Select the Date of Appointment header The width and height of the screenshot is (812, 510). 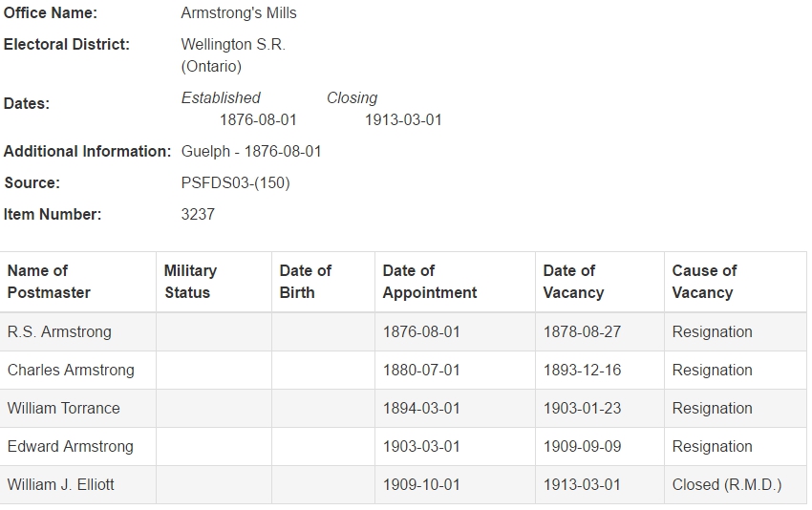tap(429, 282)
